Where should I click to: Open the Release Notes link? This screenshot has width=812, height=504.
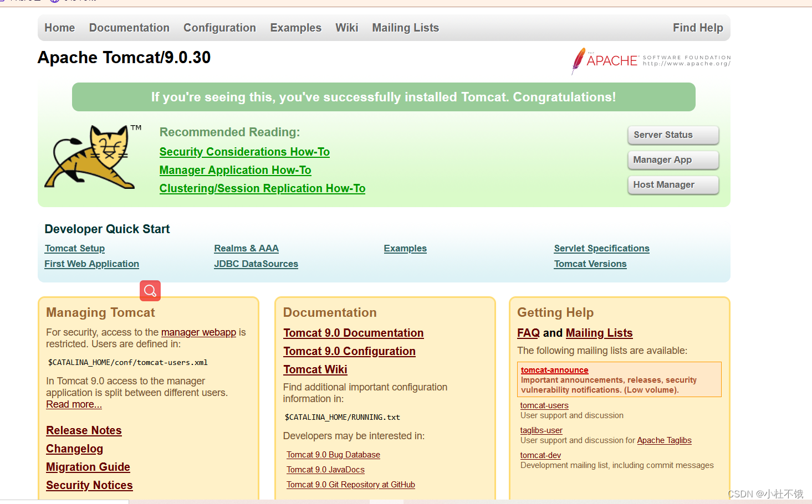coord(84,430)
